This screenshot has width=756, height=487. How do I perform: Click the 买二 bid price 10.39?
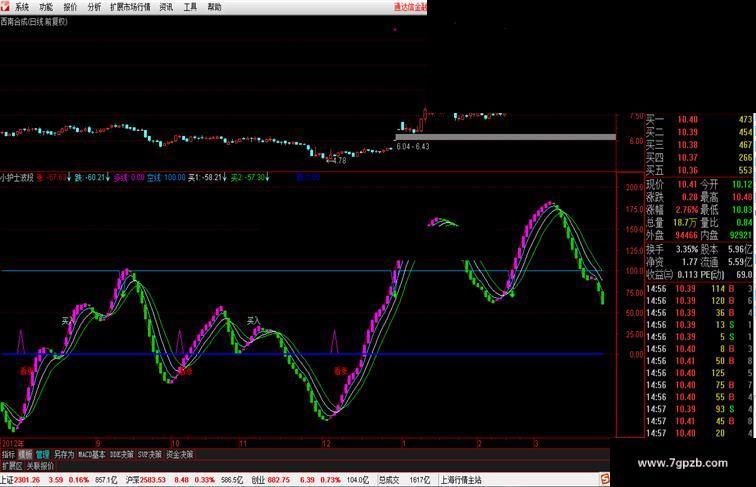pos(687,132)
